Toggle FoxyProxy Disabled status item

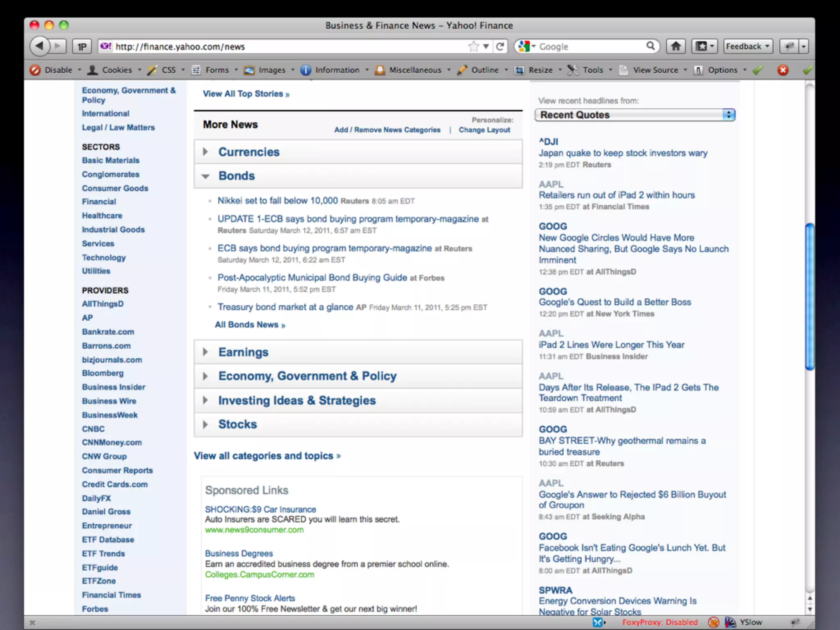pos(660,622)
